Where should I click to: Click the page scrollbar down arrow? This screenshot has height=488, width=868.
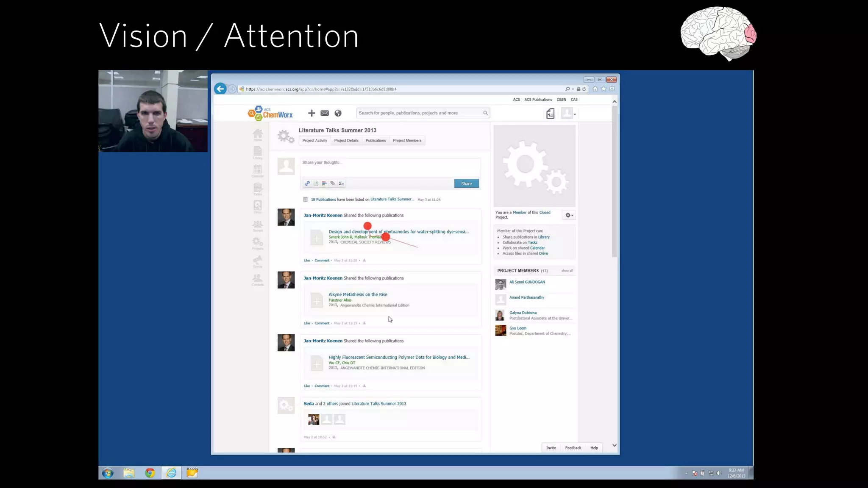(x=615, y=445)
